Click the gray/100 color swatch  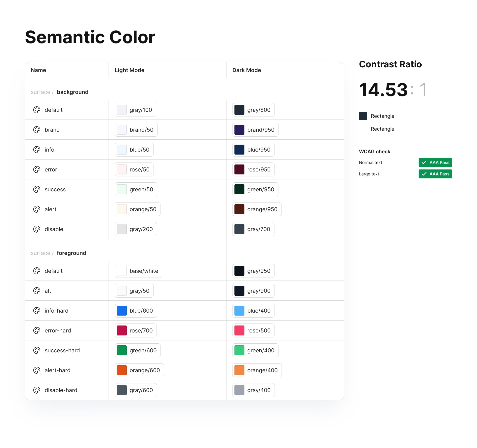[122, 110]
